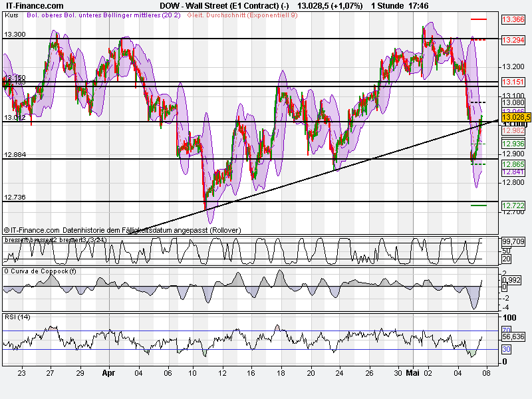Click the 17:46 time display
532x399 pixels.
[418, 6]
